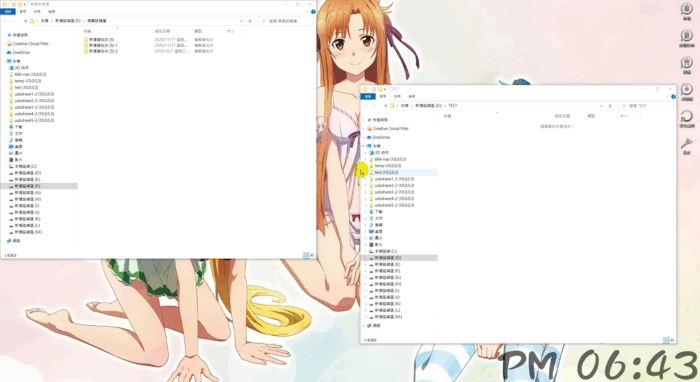Select drive (K:) in TEST window sidebar
This screenshot has height=382, width=700.
tap(385, 304)
